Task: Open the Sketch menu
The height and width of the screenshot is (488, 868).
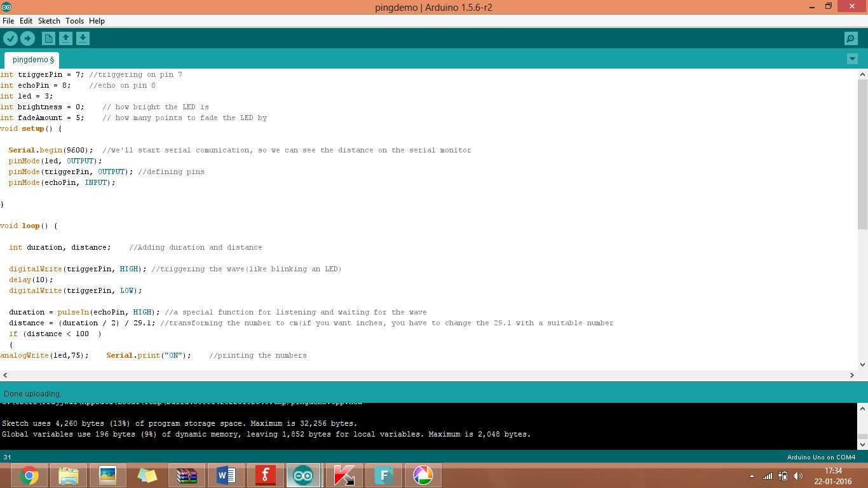Action: tap(49, 20)
